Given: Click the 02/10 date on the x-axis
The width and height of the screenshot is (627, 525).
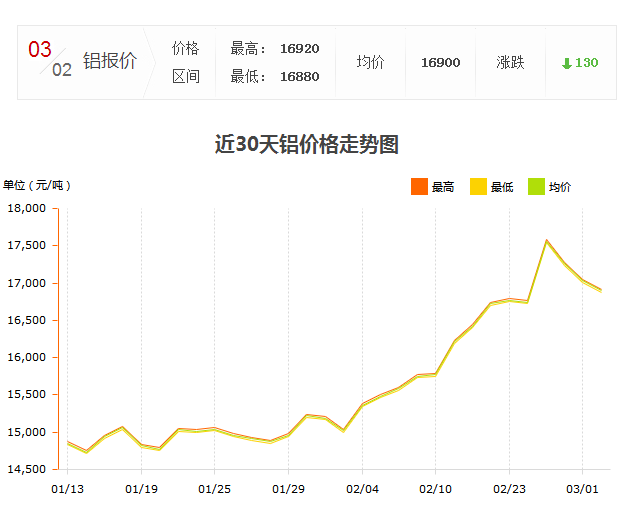Looking at the screenshot, I should click(x=435, y=489).
